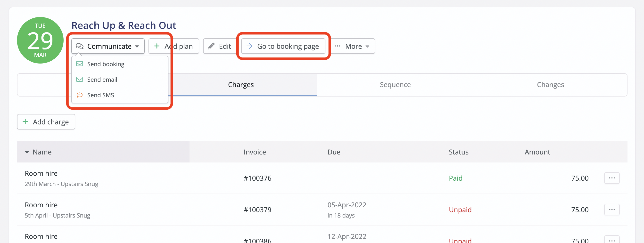Select Send email menu option
Image resolution: width=644 pixels, height=243 pixels.
click(119, 80)
